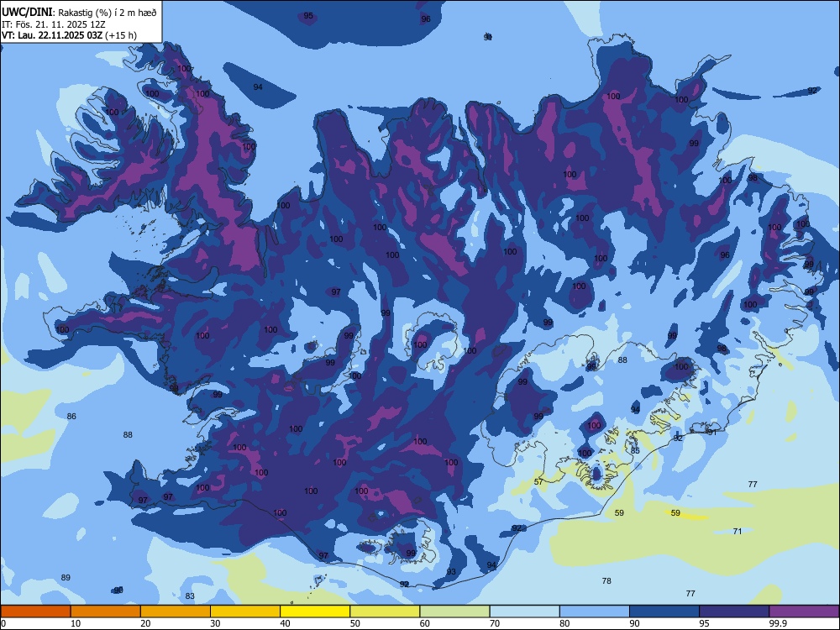Viewport: 840px width, 630px height.
Task: Pick the pale yellow 50–60 legend swatch
Action: pos(385,612)
